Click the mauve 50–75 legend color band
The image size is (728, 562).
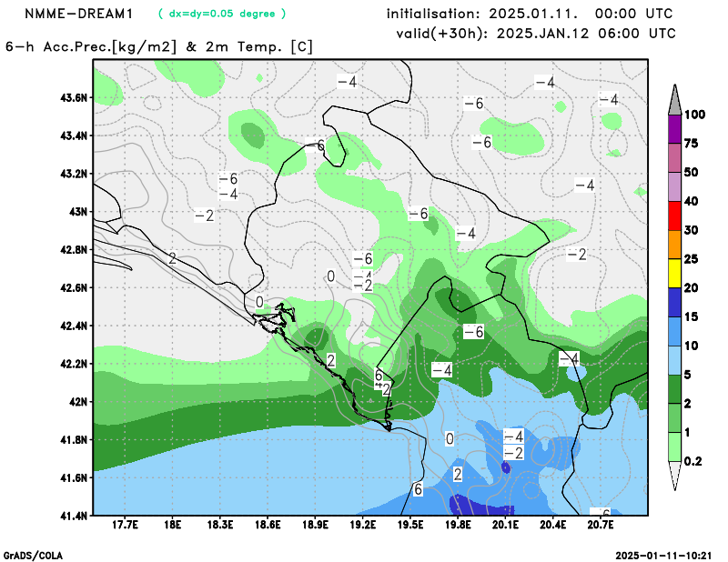674,158
